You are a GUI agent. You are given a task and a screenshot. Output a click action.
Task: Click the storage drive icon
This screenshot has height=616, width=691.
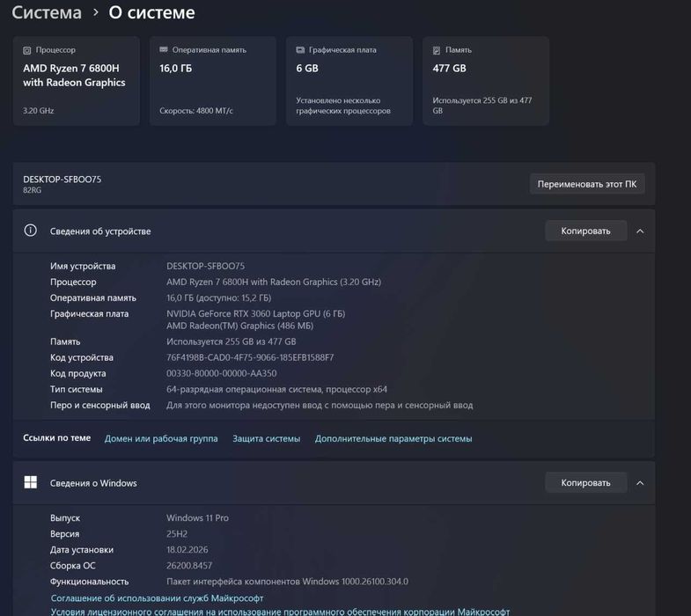(437, 50)
